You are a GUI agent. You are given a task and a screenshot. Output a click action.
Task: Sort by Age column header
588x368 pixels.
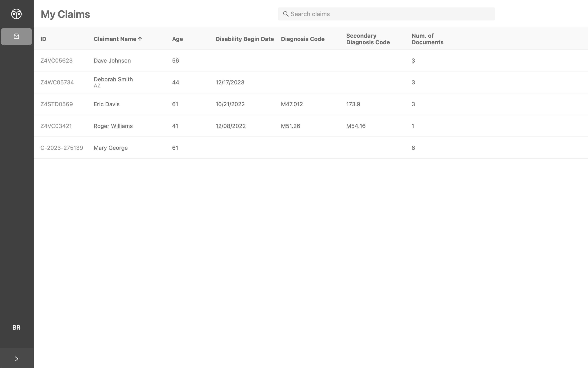[177, 39]
